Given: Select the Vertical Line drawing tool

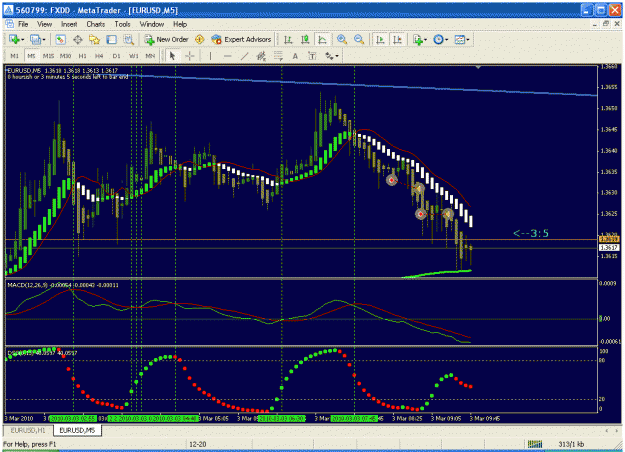Looking at the screenshot, I should (210, 56).
